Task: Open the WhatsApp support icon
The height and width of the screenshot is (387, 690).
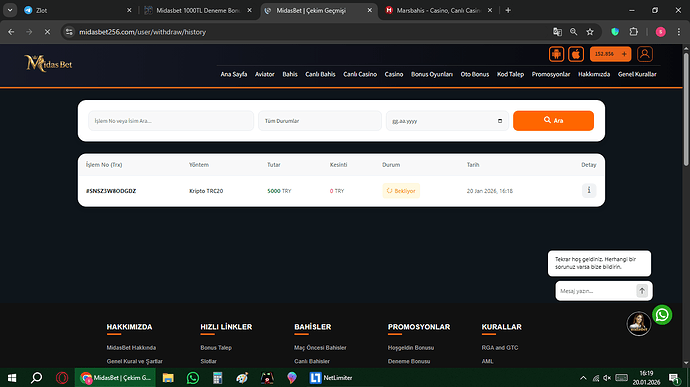Action: (x=662, y=315)
